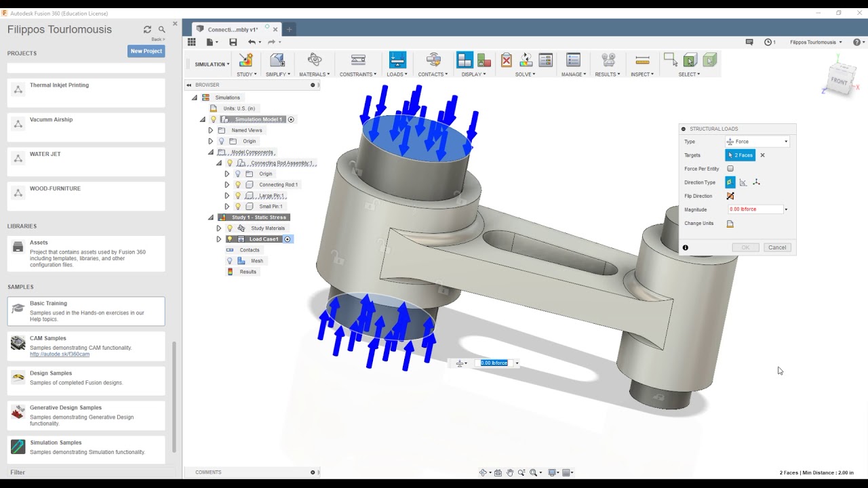Expand Load Case1 tree node

[x=219, y=239]
